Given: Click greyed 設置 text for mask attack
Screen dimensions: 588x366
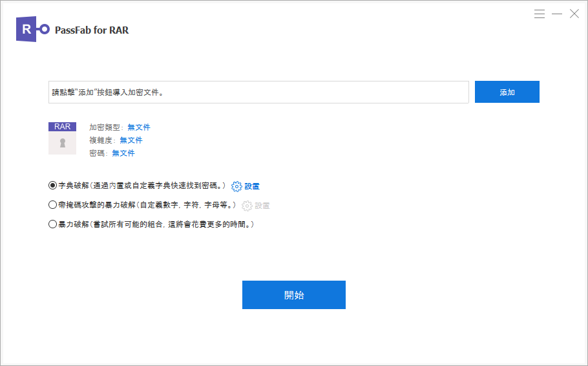Looking at the screenshot, I should [262, 206].
